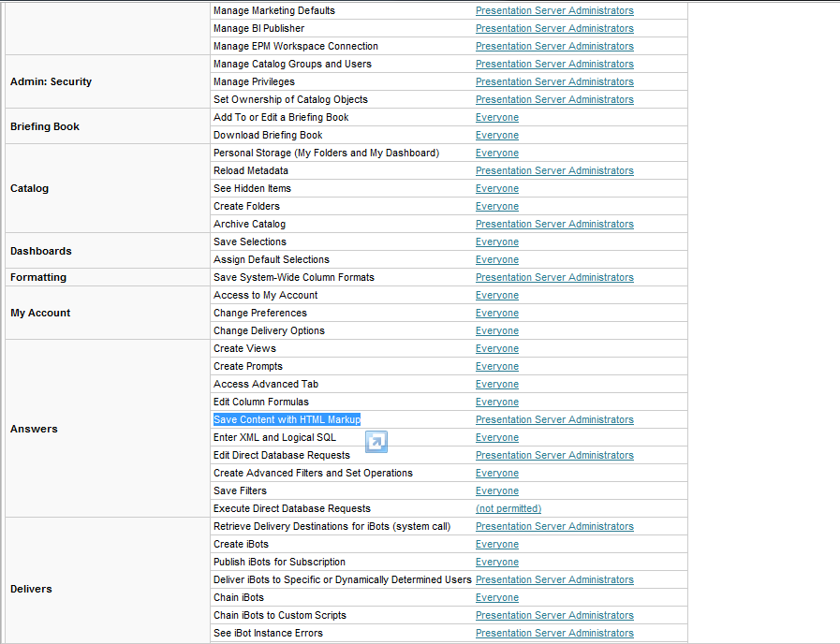840x644 pixels.
Task: Open Chain iBots to Custom Scripts permission link
Action: [x=553, y=615]
